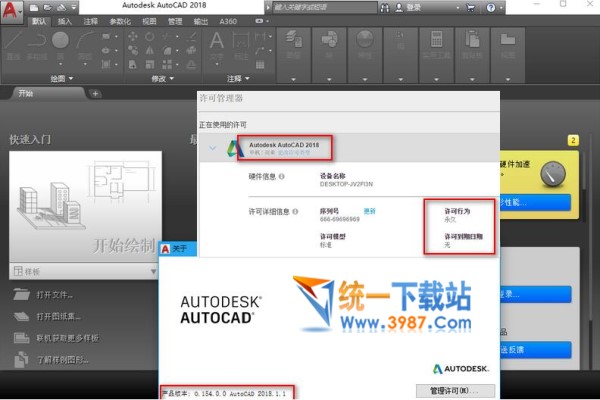
Task: Select the Mirror tool in the Modify panel
Action: coord(150,50)
